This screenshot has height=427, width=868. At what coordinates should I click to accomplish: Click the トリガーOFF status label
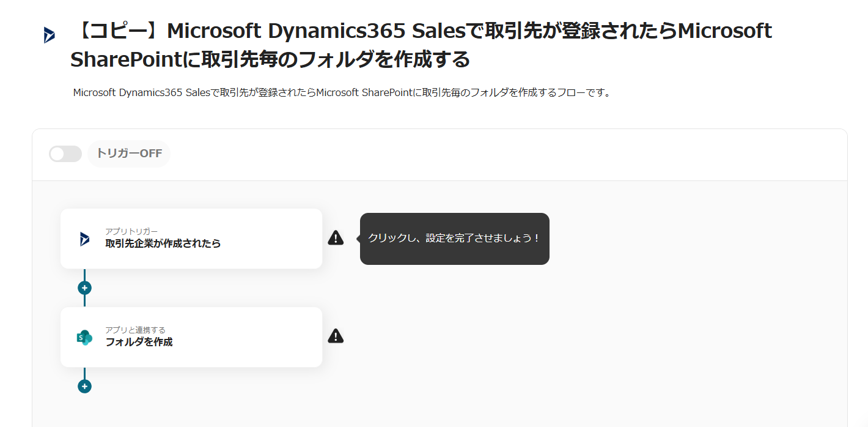129,154
